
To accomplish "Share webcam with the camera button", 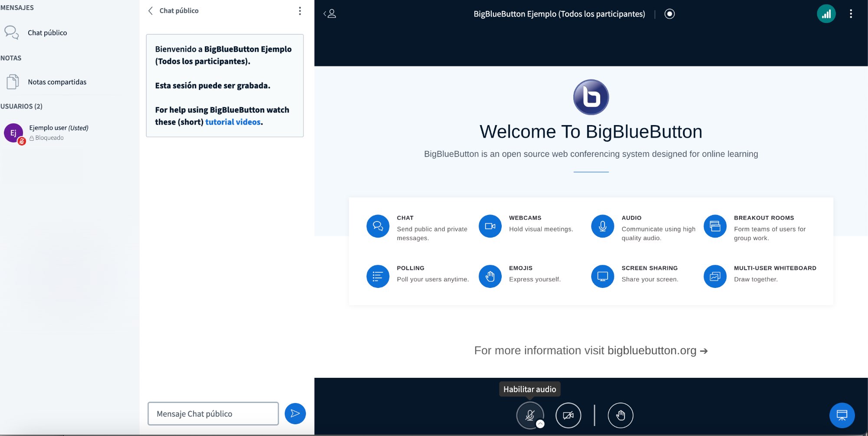I will click(568, 416).
